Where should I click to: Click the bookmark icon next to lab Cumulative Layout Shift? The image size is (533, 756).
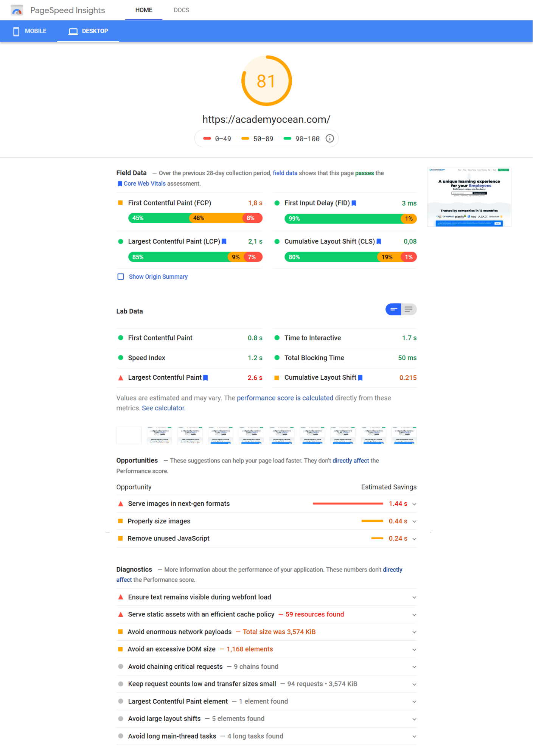click(360, 378)
